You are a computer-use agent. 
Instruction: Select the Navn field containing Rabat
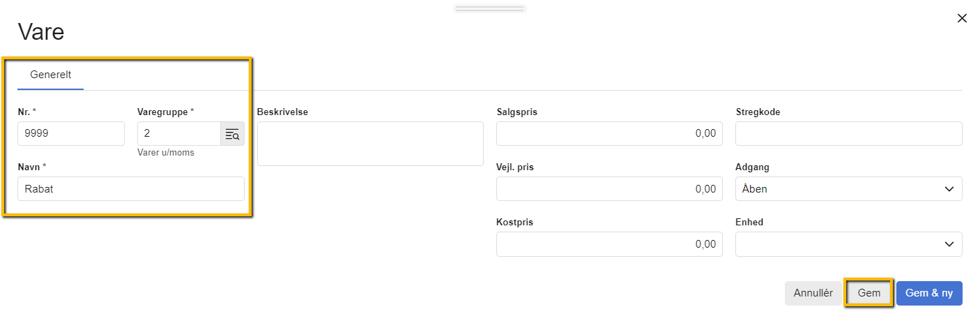(131, 188)
